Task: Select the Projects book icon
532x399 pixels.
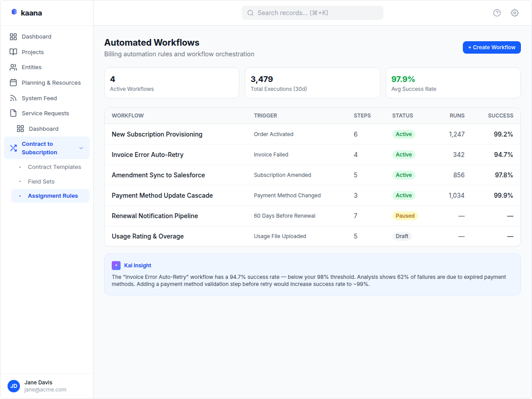Action: (14, 52)
